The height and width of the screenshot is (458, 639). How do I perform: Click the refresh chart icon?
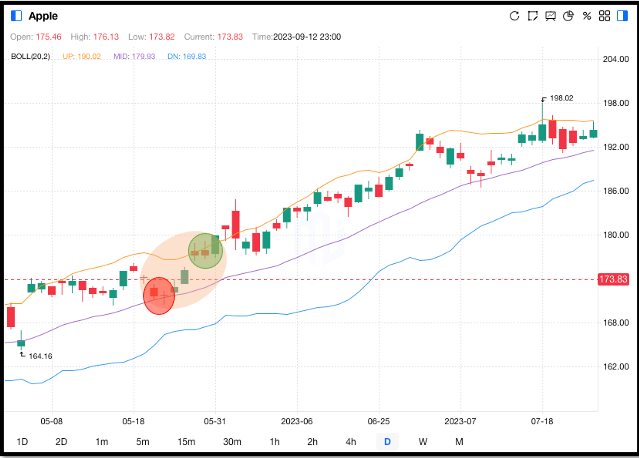pos(515,16)
